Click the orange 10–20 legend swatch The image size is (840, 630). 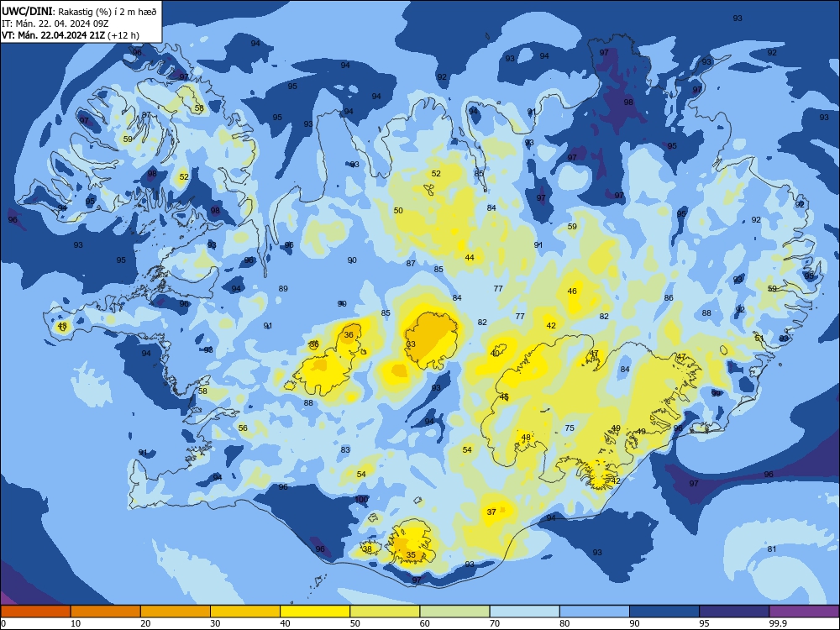tap(106, 612)
